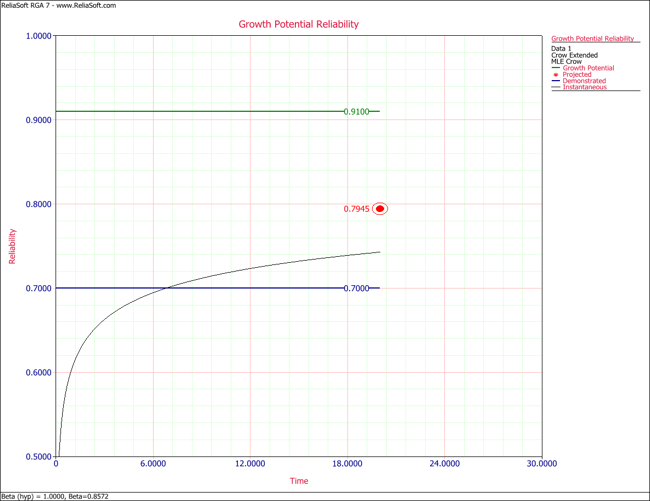Screen dimensions: 650x501
Task: Click the red Projected data point marker
Action: click(380, 209)
